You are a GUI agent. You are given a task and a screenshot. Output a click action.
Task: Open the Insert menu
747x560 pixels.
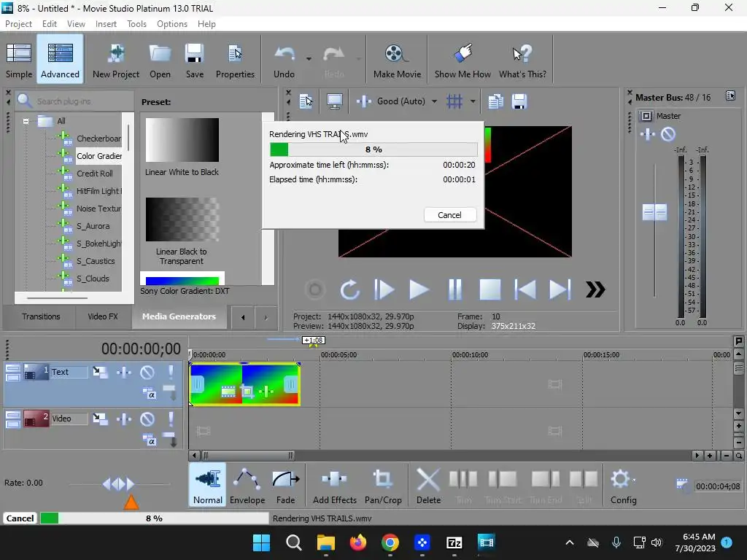[x=106, y=24]
